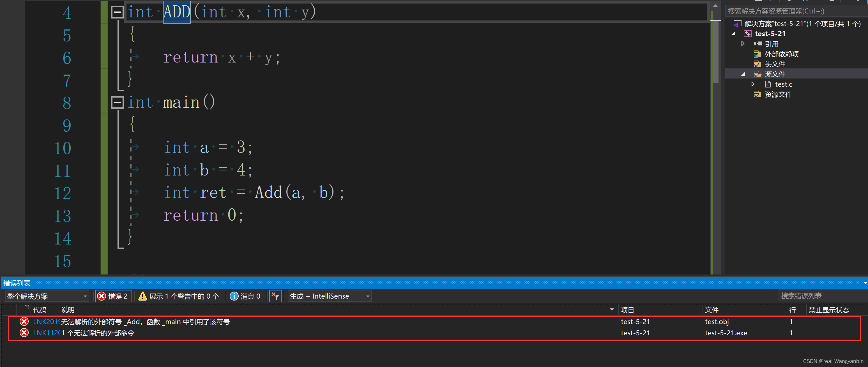Click the solution icon beside 解决方案
868x367 pixels.
point(738,24)
